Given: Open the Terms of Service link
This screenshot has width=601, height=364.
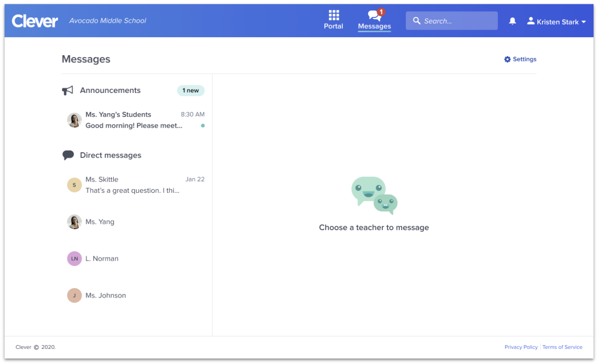Looking at the screenshot, I should click(x=562, y=347).
